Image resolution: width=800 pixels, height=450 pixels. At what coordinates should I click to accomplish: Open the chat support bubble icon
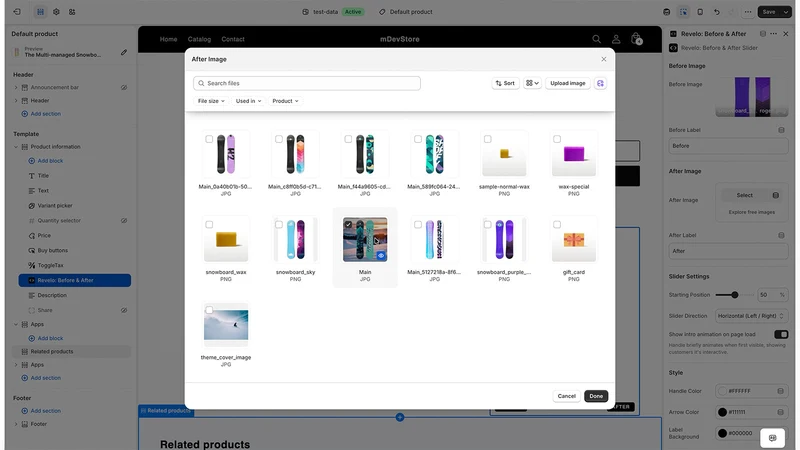[x=772, y=438]
